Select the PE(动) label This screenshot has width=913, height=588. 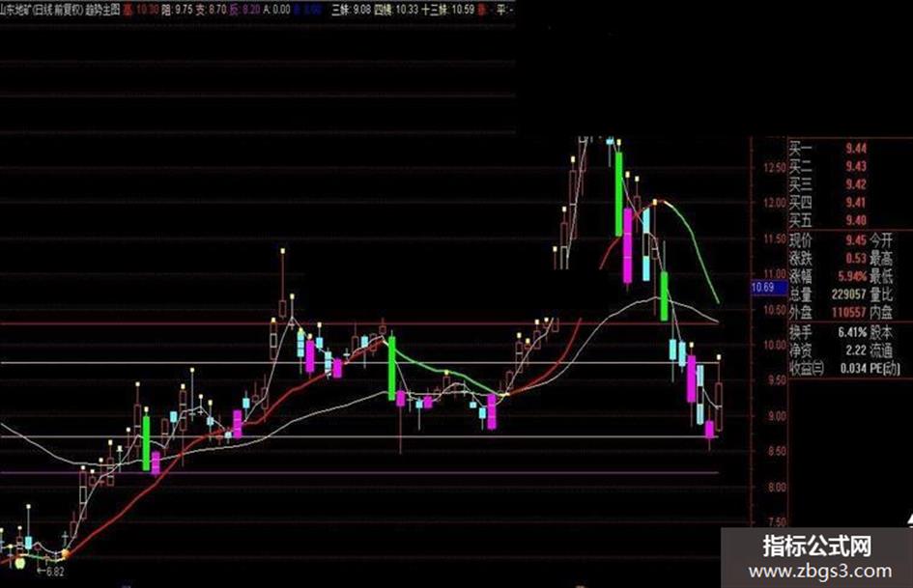tap(885, 369)
